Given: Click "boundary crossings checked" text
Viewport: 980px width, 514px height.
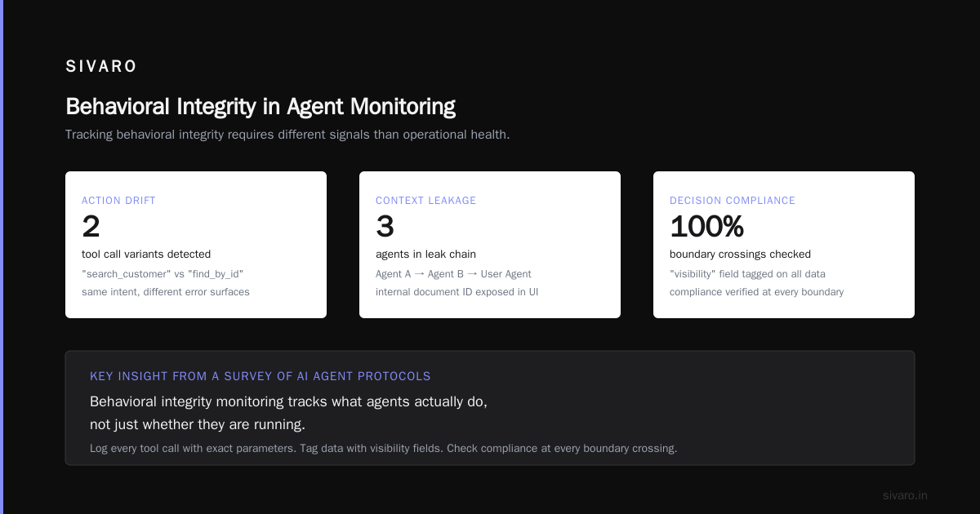Looking at the screenshot, I should [x=740, y=255].
